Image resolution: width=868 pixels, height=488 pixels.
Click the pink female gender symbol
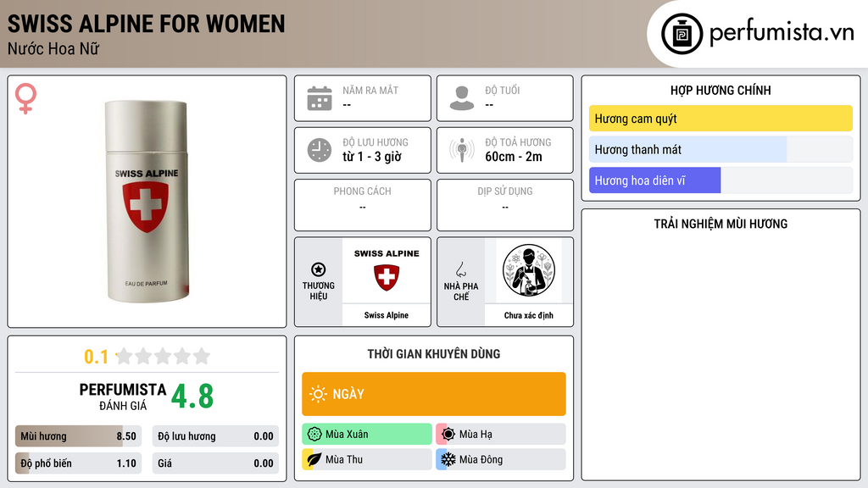pos(25,98)
